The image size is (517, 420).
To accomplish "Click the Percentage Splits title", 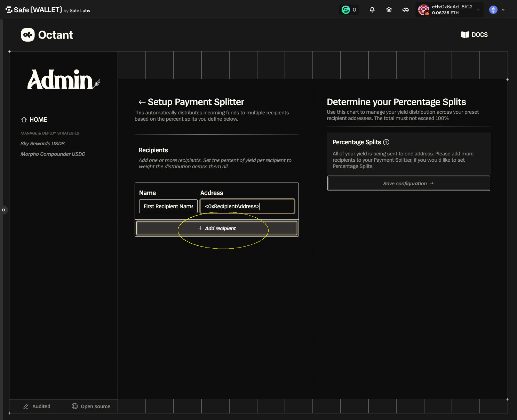I will [357, 142].
